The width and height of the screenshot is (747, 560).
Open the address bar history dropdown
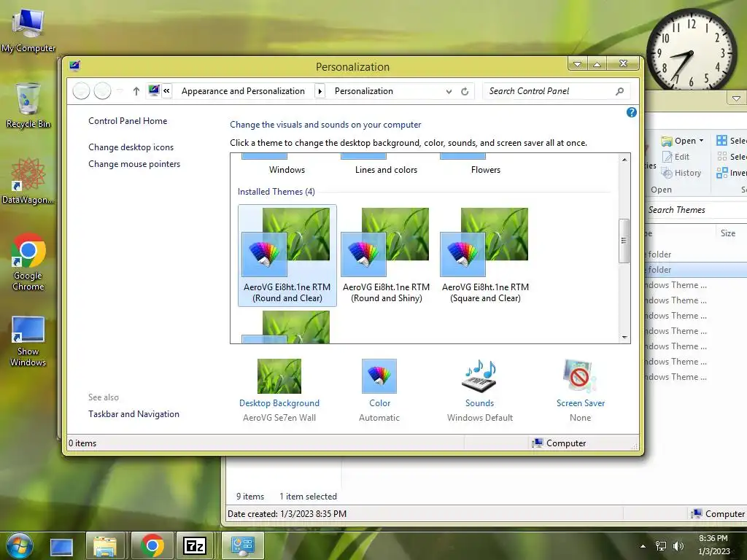(x=449, y=91)
